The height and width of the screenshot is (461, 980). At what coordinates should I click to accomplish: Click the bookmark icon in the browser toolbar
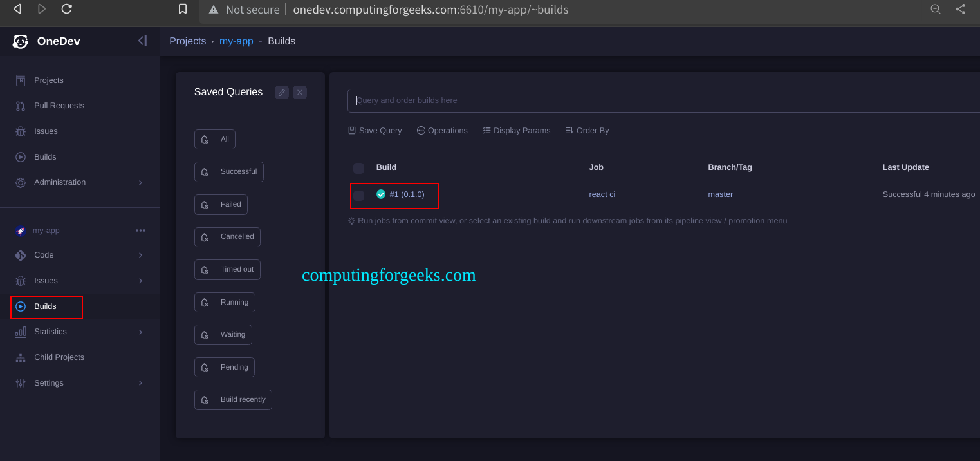coord(182,9)
